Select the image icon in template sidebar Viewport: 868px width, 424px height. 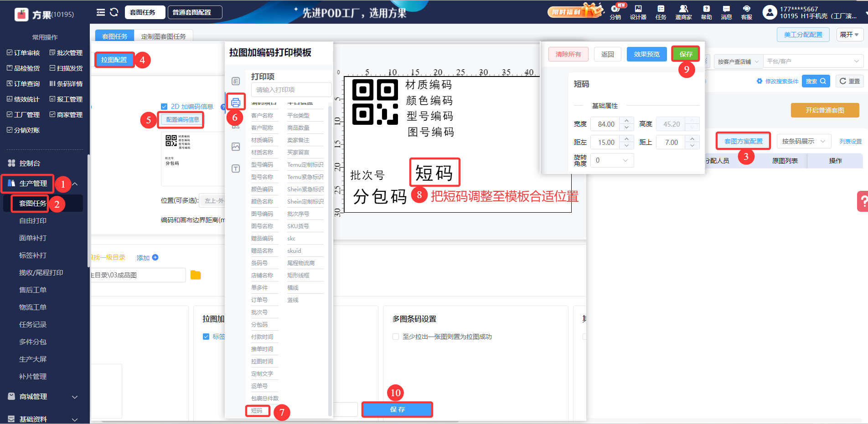(236, 147)
